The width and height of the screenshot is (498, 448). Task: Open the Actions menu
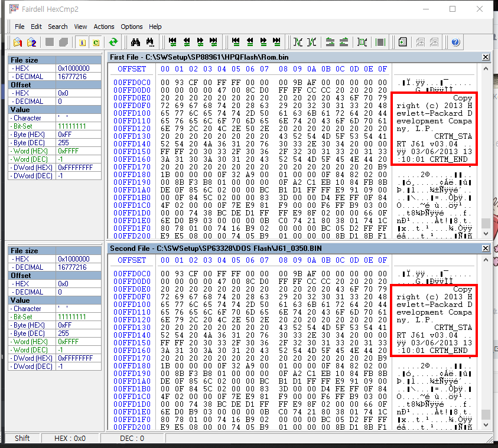tap(104, 27)
